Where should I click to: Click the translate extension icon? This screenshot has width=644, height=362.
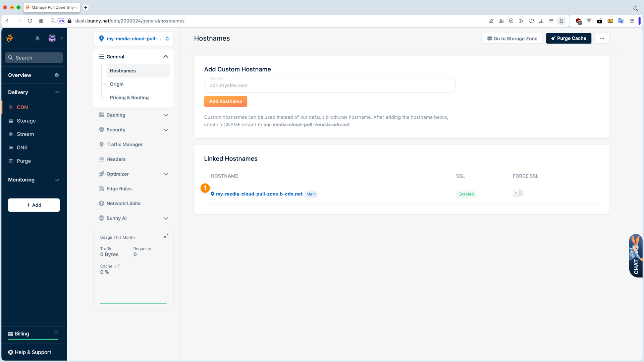(x=621, y=21)
